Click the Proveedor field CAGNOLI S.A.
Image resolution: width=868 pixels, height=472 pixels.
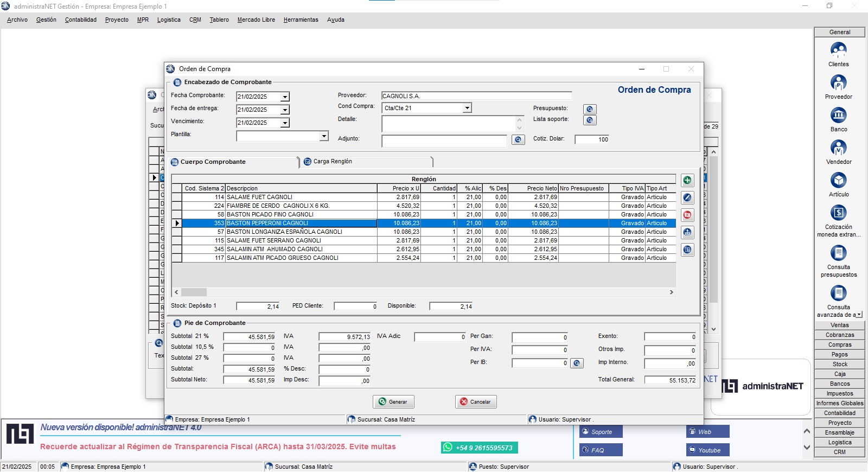click(477, 96)
